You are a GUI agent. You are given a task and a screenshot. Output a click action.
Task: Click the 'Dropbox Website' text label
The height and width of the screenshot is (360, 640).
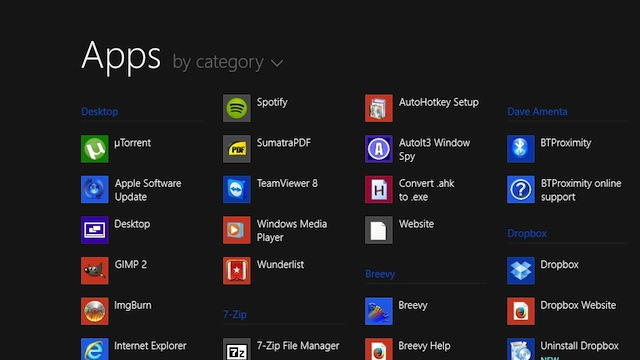pos(578,305)
